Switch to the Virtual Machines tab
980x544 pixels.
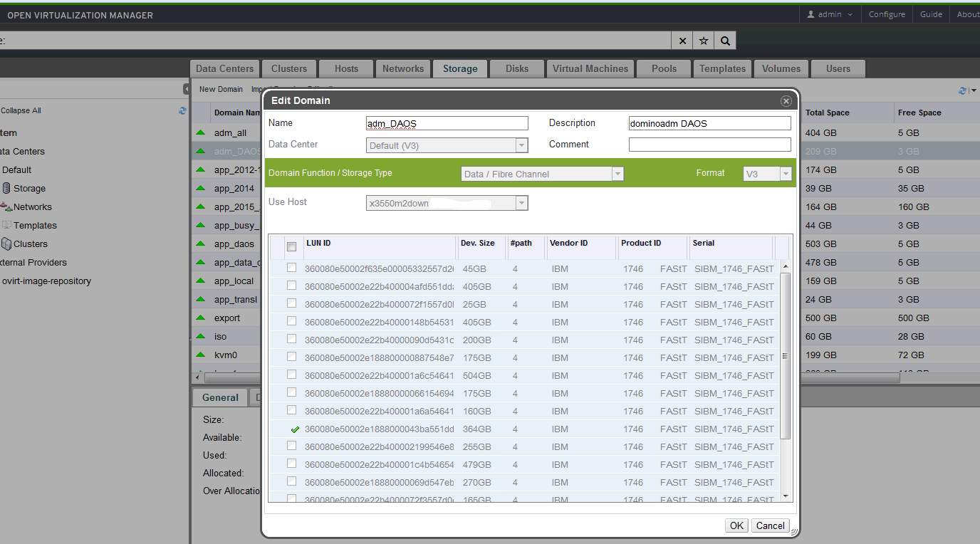tap(590, 68)
